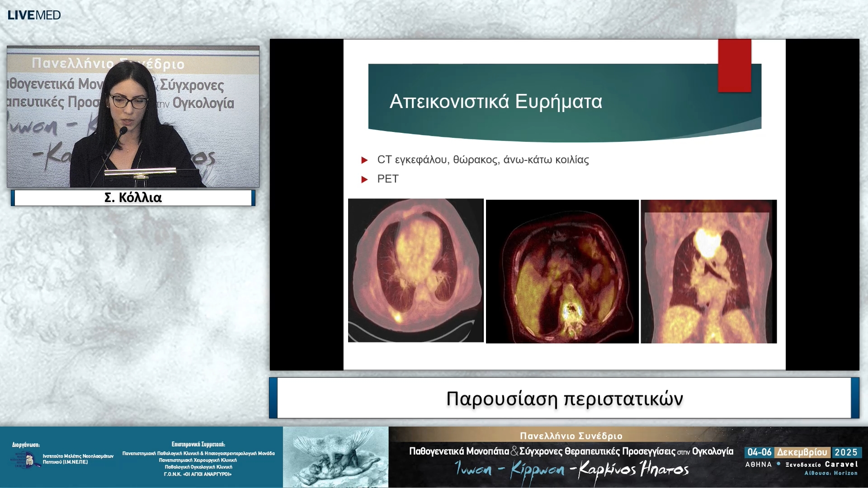Click the red bookmark on slide header
The height and width of the screenshot is (488, 868).
(734, 66)
